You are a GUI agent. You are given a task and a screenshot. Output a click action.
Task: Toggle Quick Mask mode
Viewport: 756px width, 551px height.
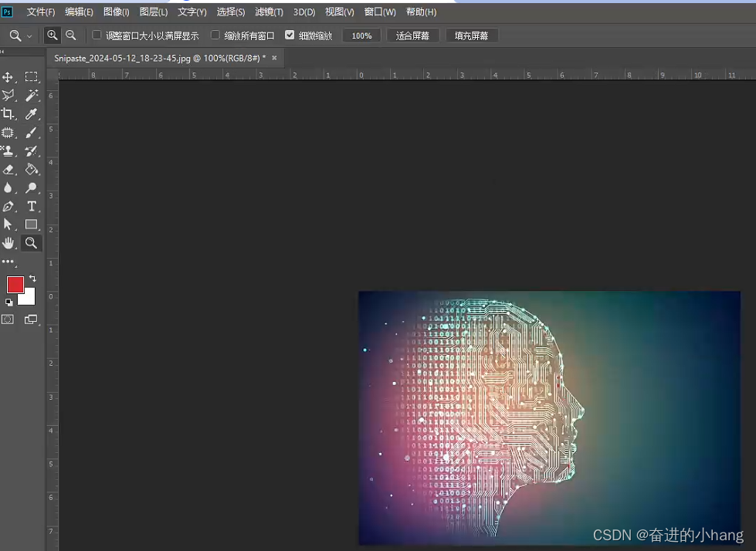[x=8, y=319]
